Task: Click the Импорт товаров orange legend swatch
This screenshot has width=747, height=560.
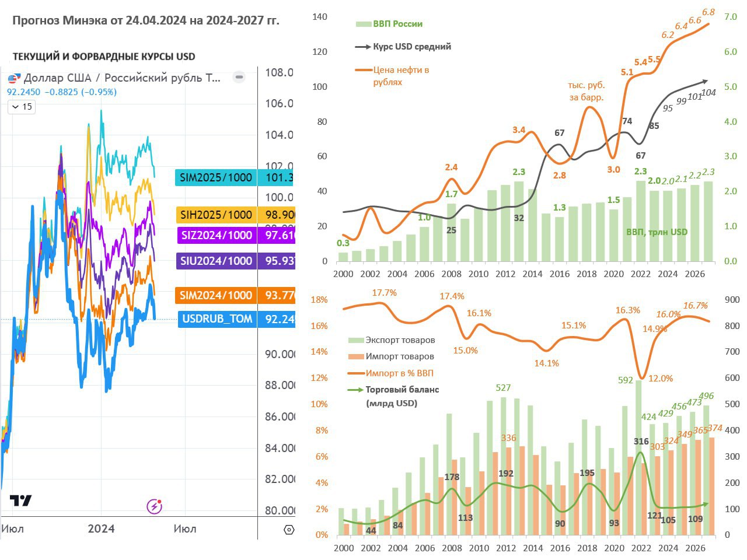Action: pos(356,356)
